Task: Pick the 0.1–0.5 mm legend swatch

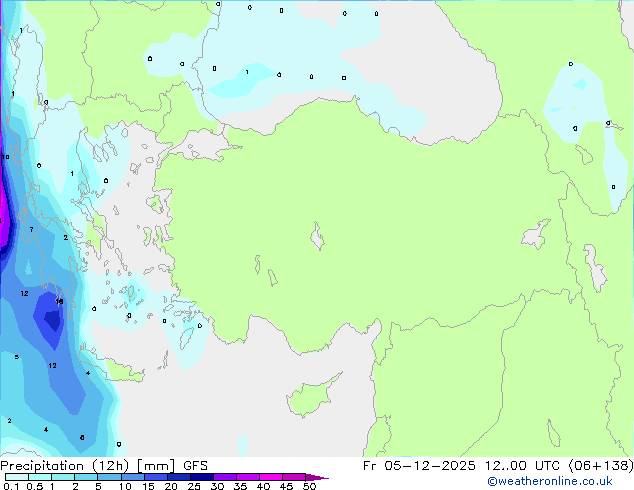Action: (17, 477)
